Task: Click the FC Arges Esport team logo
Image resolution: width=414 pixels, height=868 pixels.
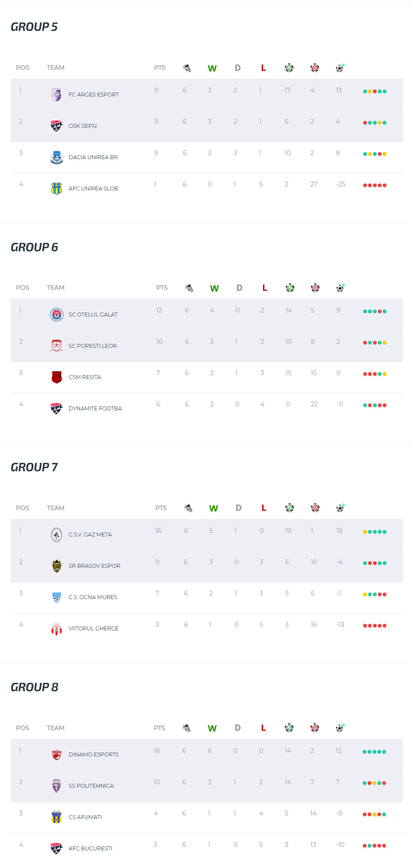Action: 56,95
